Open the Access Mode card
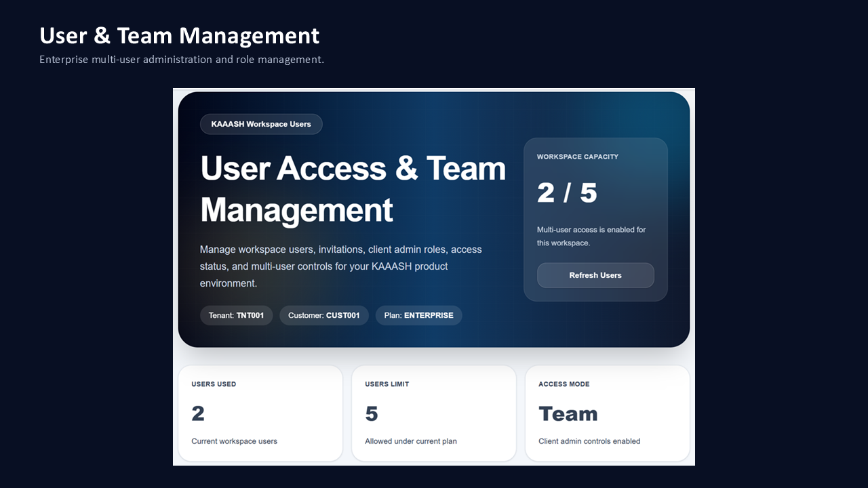 (608, 413)
